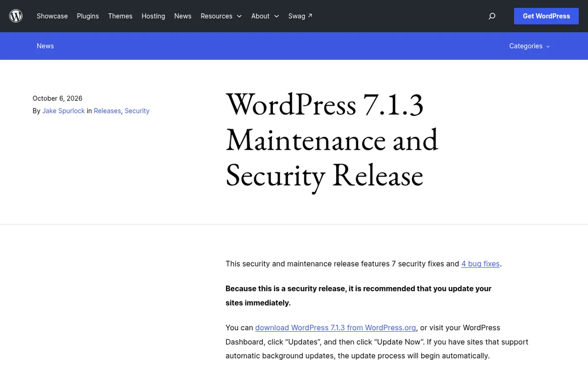Screen dimensions: 588x368
Task: Click the WordPress logo icon
Action: (x=16, y=16)
